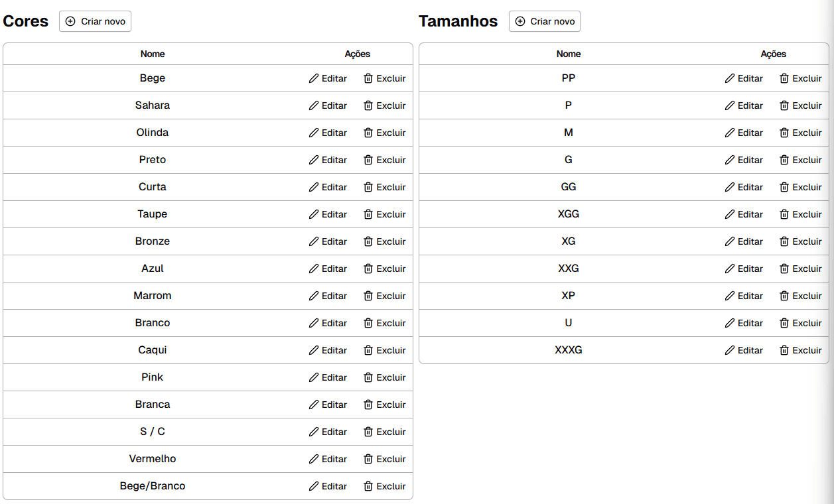Click the pencil icon for the Bege/Branco color
Viewport: 834px width, 504px height.
pos(314,486)
